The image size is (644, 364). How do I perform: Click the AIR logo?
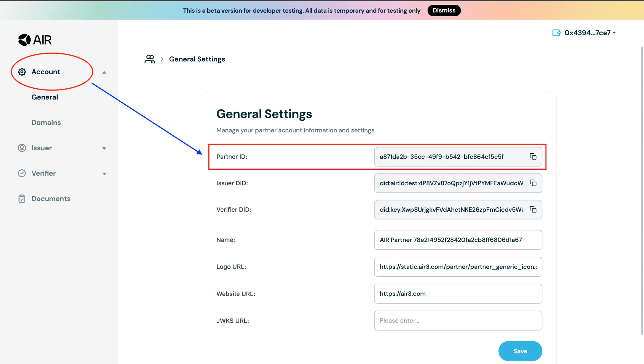point(35,40)
